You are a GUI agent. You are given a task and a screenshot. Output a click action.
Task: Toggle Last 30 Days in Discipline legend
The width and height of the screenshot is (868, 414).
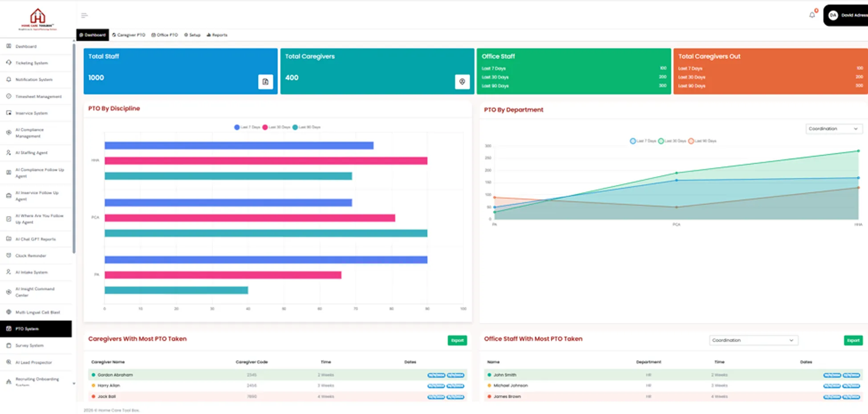tap(276, 127)
